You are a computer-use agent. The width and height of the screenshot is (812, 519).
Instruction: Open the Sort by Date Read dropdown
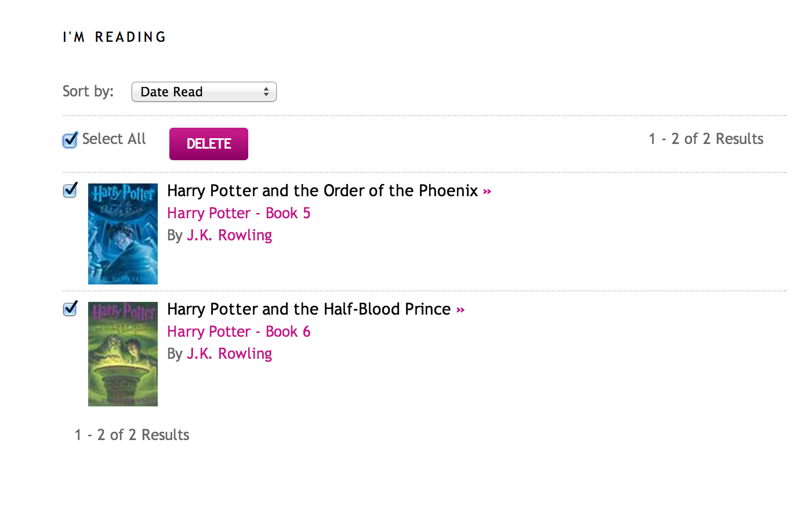click(203, 92)
